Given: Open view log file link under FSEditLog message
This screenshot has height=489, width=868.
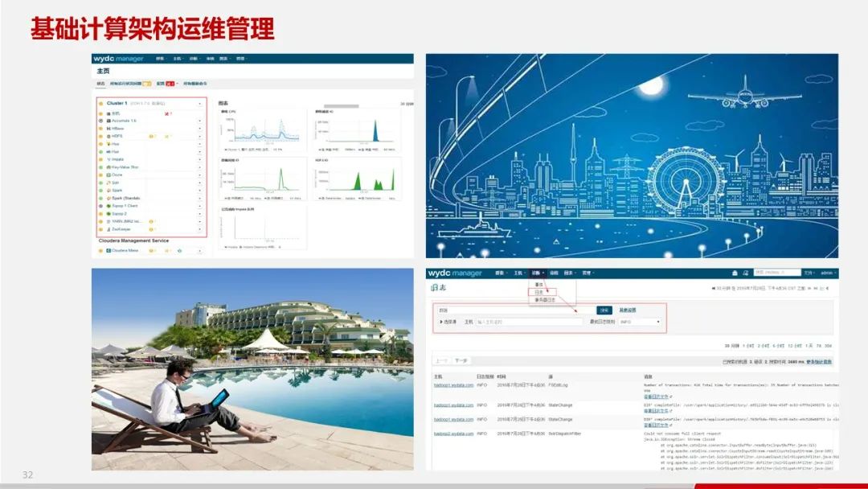Looking at the screenshot, I should [657, 397].
